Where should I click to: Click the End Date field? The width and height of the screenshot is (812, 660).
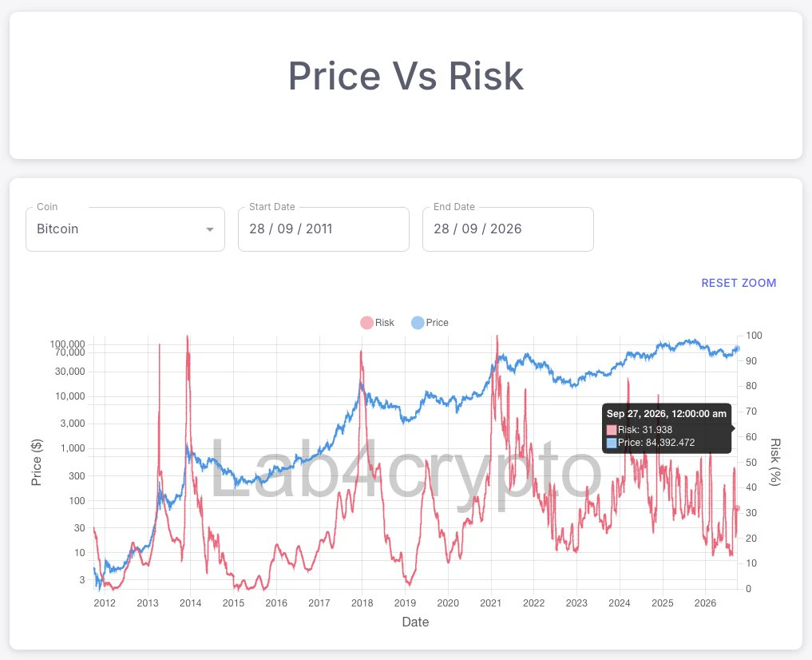pos(508,229)
